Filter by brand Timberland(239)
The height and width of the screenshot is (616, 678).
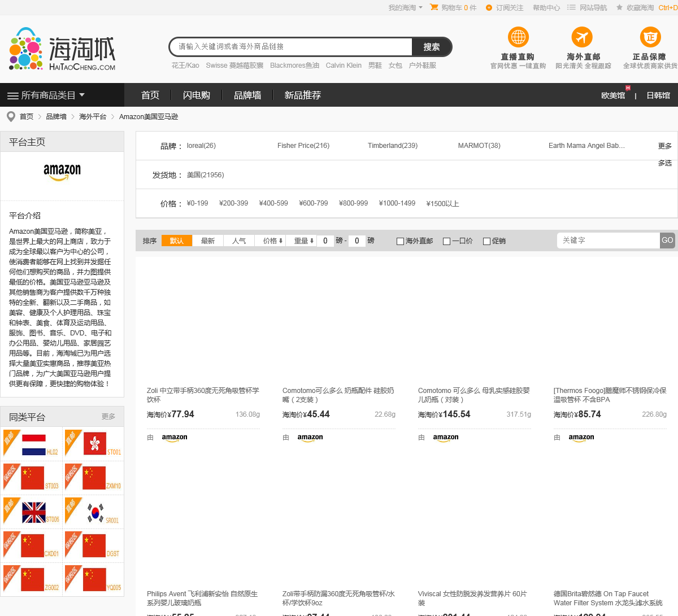pyautogui.click(x=393, y=146)
